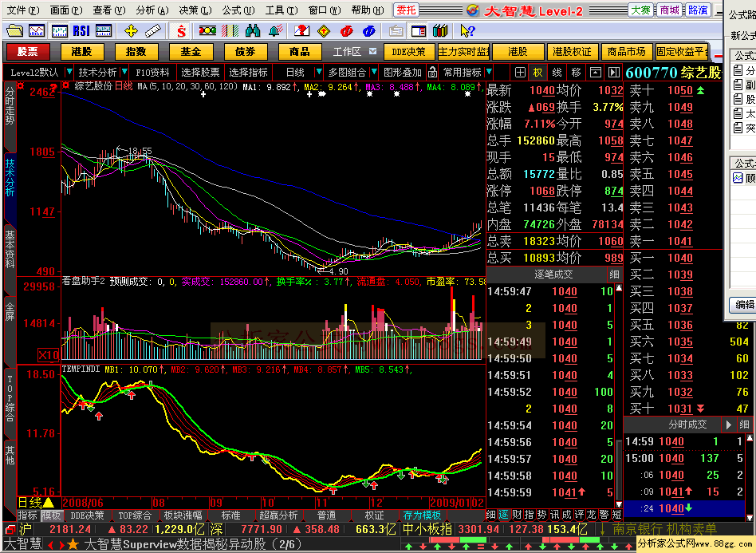Open F10资料 in the chart toolbar
The height and width of the screenshot is (553, 756).
click(152, 73)
